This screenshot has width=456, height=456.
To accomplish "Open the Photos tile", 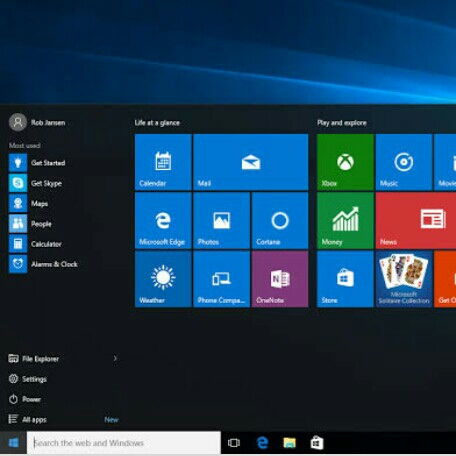I will coord(222,221).
